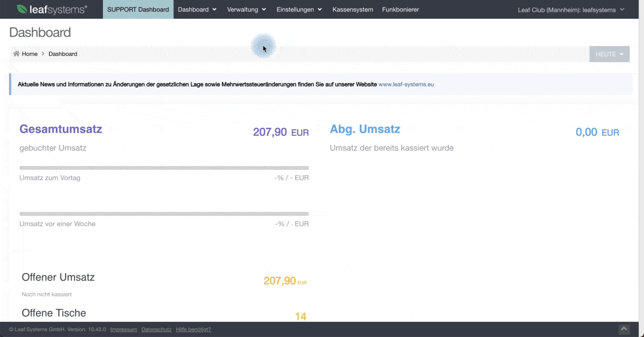The width and height of the screenshot is (644, 337).
Task: Click the scroll-to-top arrow at bottom right
Action: click(624, 329)
